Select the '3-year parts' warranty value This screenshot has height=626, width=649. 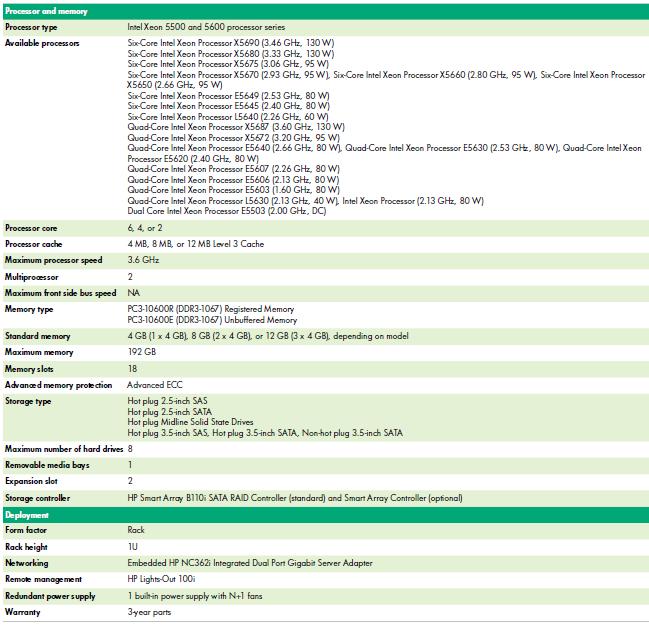[x=149, y=612]
